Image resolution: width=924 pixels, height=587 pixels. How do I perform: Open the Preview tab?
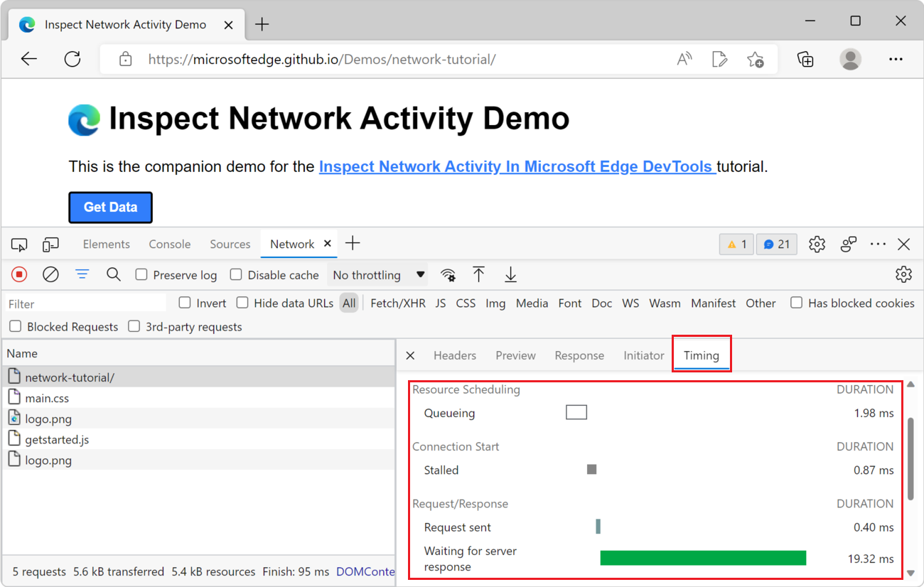coord(516,356)
